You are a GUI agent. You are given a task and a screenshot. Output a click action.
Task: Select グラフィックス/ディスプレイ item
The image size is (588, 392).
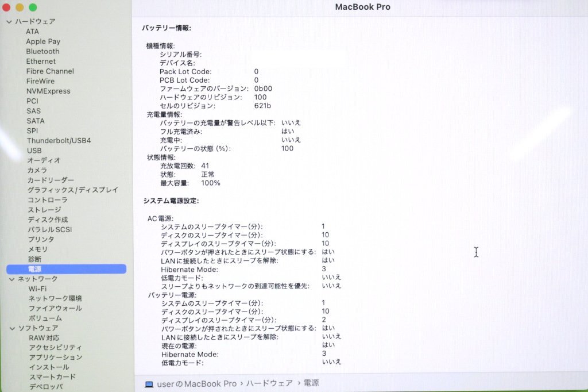click(73, 190)
